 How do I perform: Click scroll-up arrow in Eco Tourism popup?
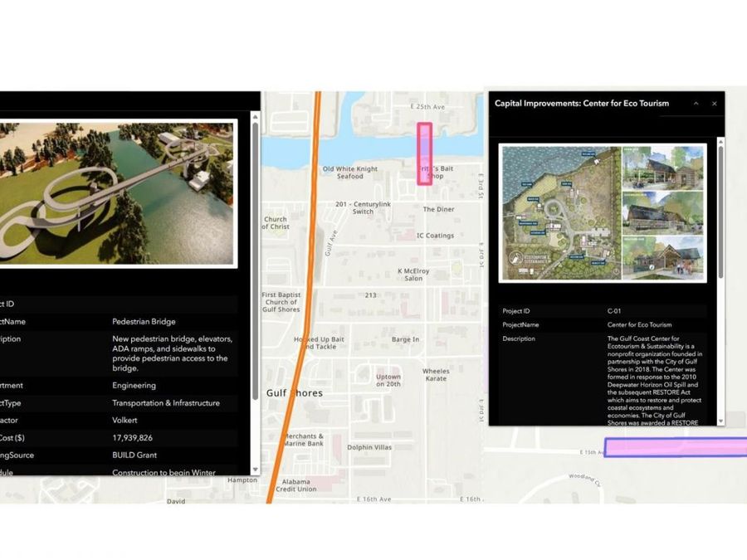click(720, 141)
